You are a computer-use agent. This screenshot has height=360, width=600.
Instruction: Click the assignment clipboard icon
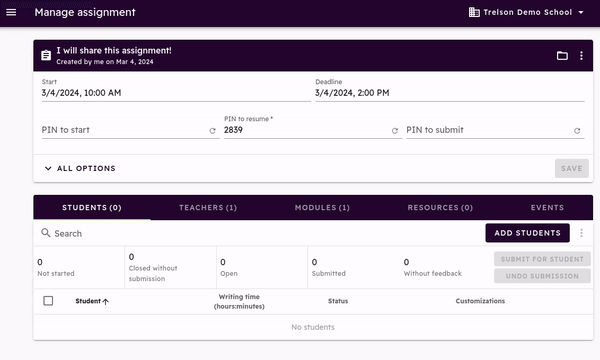point(46,55)
